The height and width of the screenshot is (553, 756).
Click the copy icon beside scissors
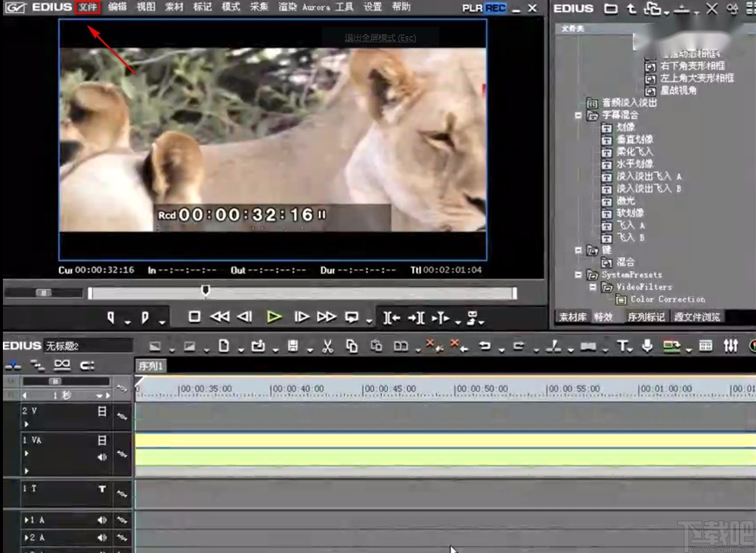tap(351, 346)
